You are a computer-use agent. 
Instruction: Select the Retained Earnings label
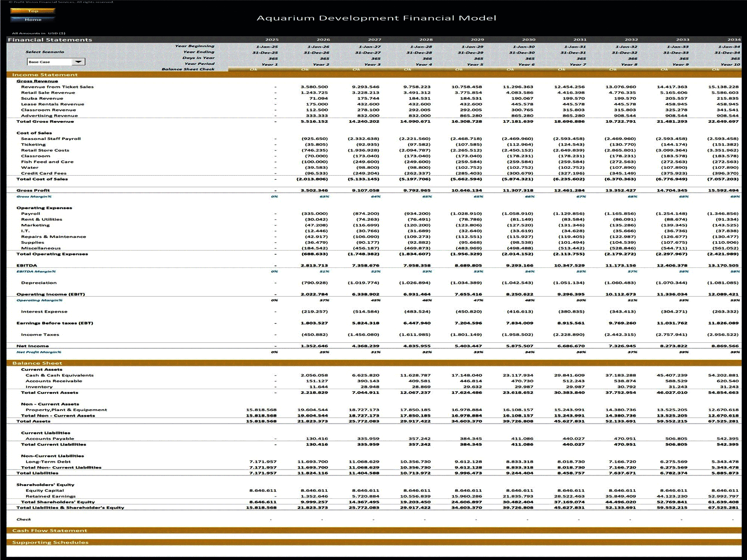51,497
